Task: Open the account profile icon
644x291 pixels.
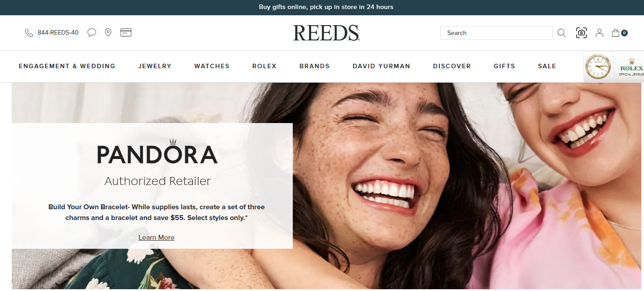Action: click(599, 33)
